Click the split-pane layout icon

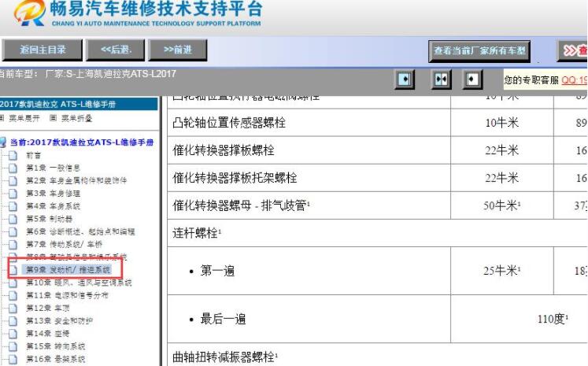click(441, 79)
